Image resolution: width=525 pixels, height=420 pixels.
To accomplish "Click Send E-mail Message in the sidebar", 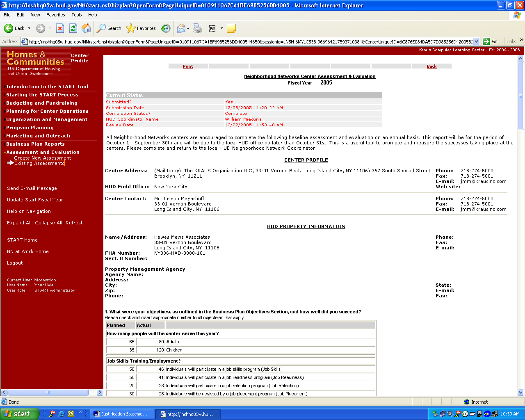I will 32,188.
